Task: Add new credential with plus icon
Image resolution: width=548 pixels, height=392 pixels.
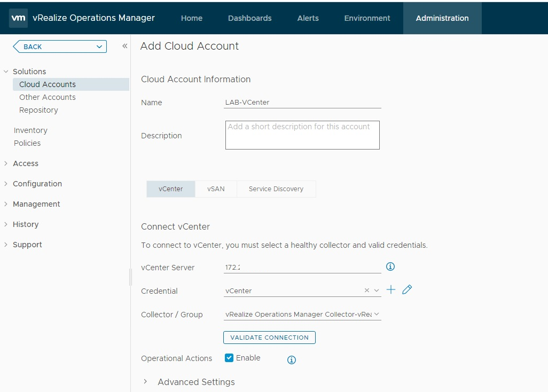Action: (391, 290)
